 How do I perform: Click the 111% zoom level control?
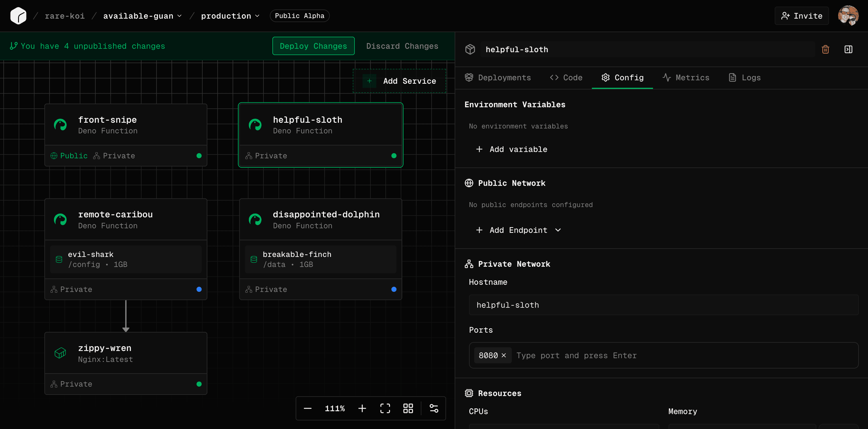[x=335, y=408]
